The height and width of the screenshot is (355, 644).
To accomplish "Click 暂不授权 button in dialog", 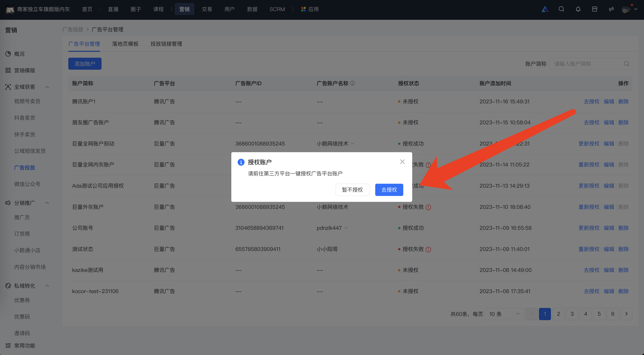I will (352, 190).
